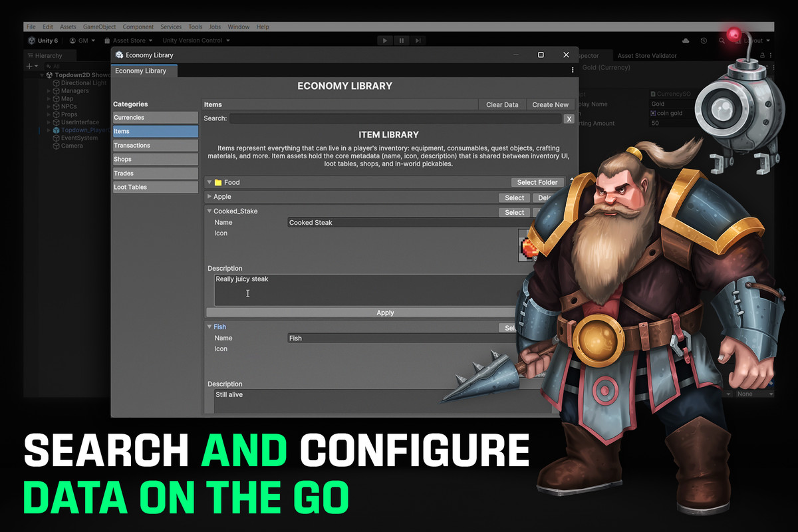The width and height of the screenshot is (798, 532).
Task: Click the Fish Name field
Action: click(x=402, y=338)
